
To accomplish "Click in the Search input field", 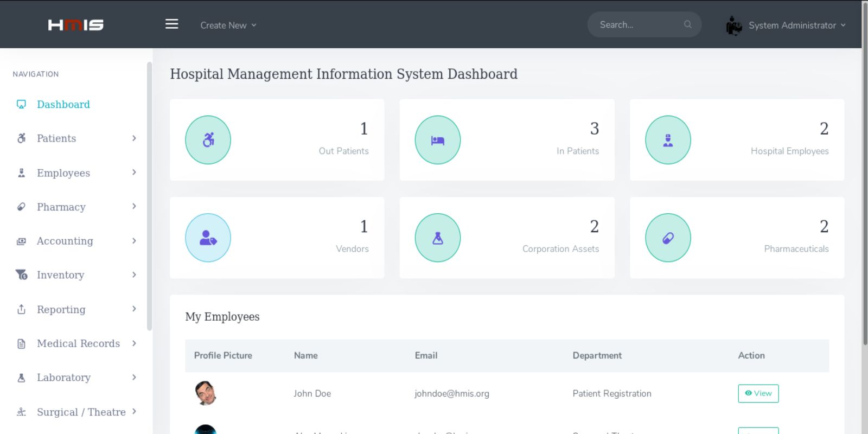I will [x=637, y=25].
